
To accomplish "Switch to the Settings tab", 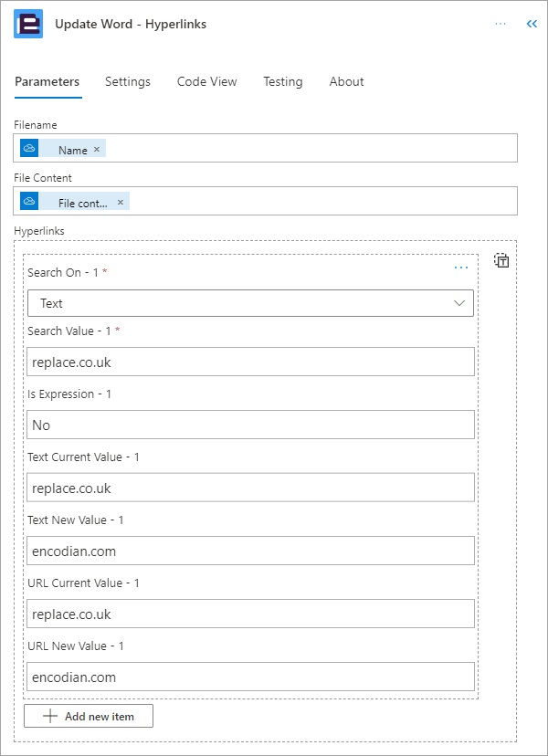I will 127,82.
